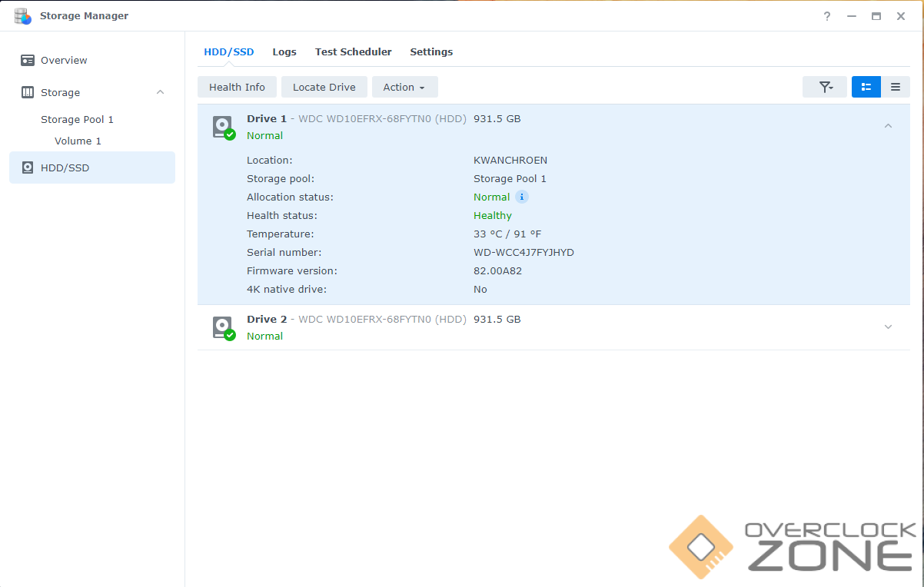
Task: Click the Storage icon in sidebar
Action: 28,92
